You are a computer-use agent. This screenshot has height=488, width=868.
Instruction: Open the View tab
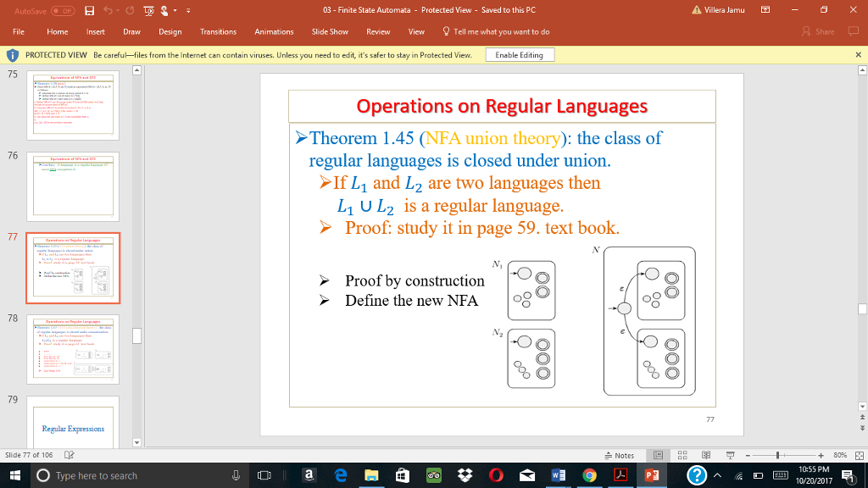[x=416, y=31]
